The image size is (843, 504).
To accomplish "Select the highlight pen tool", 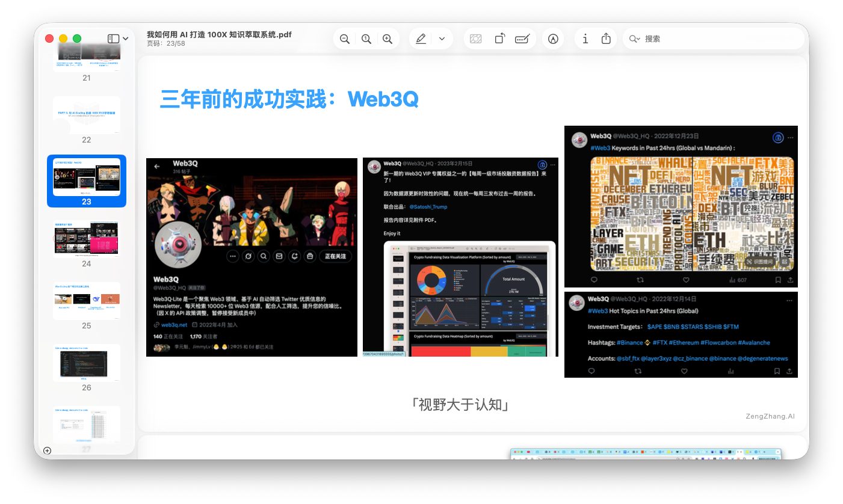I will (x=421, y=38).
